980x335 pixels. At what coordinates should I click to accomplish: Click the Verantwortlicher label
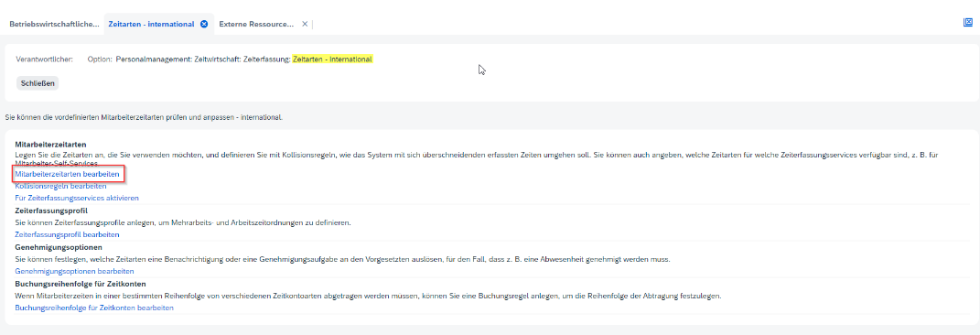[x=44, y=59]
